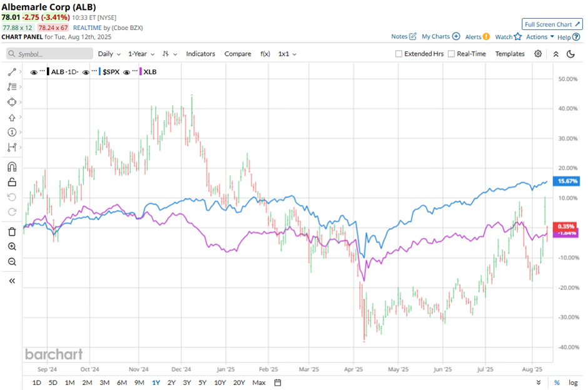Toggle the drawing lock icon

(12, 182)
